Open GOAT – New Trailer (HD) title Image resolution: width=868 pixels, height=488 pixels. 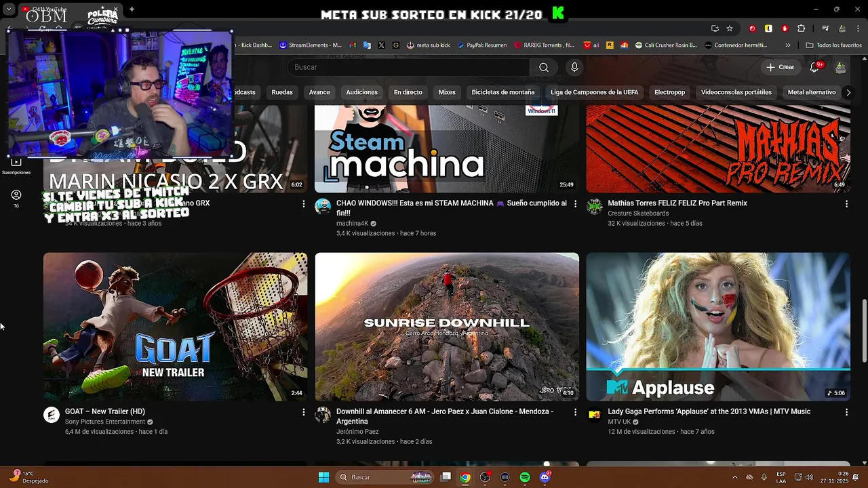(x=105, y=411)
